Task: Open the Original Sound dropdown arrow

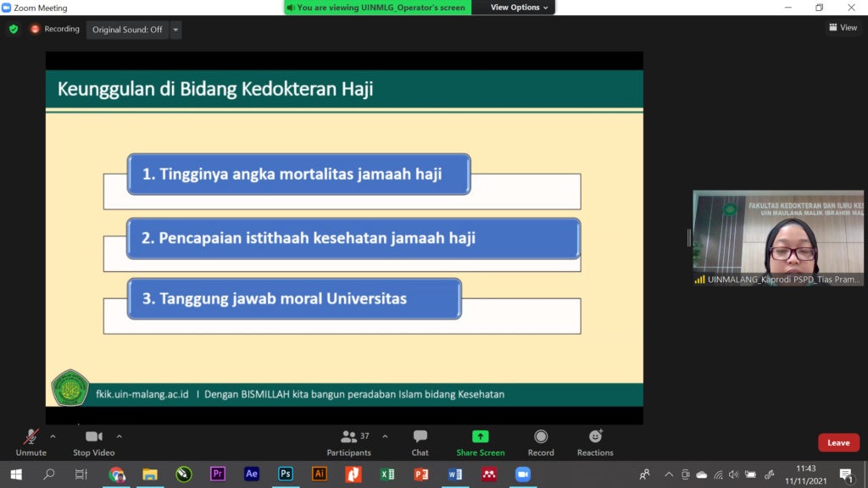Action: pyautogui.click(x=175, y=30)
